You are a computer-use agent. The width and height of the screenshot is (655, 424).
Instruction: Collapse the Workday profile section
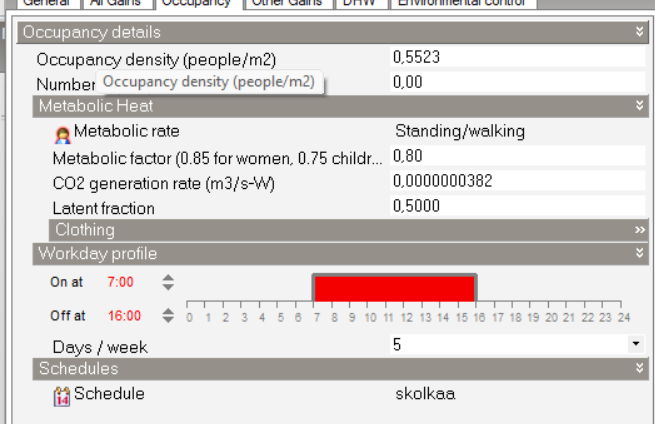coord(639,252)
